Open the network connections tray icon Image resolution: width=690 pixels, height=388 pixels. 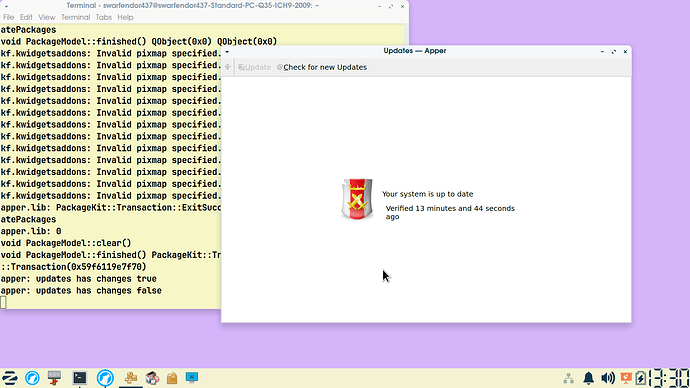pyautogui.click(x=569, y=378)
